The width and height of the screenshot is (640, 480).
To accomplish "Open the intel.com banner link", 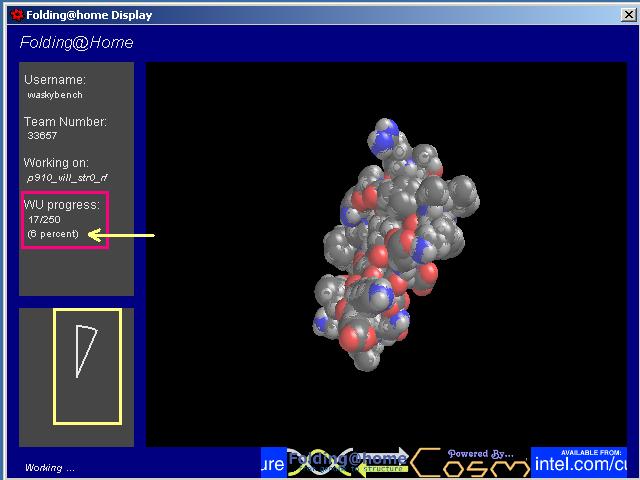I will 579,462.
